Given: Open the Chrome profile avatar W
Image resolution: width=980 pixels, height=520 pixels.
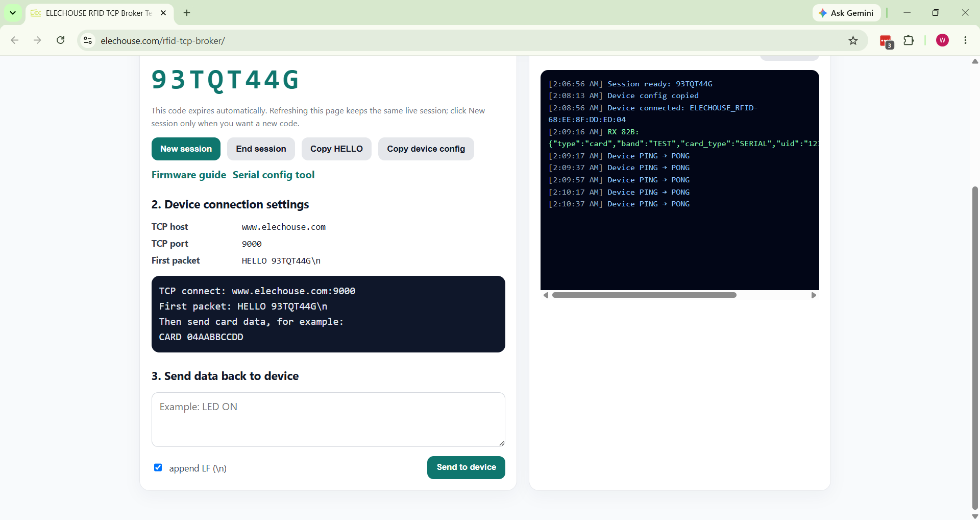Looking at the screenshot, I should (x=942, y=40).
